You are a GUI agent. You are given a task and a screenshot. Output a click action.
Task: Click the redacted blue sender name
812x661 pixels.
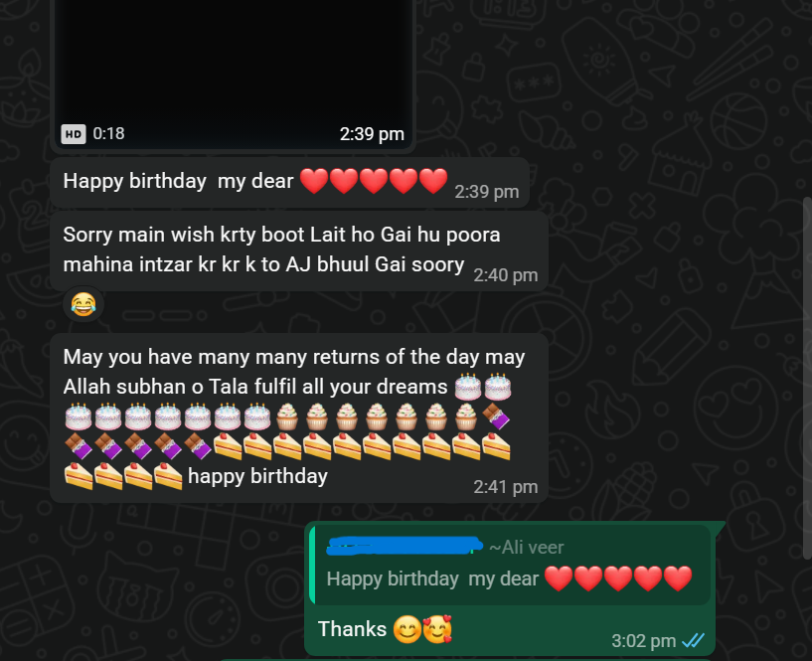(x=405, y=546)
